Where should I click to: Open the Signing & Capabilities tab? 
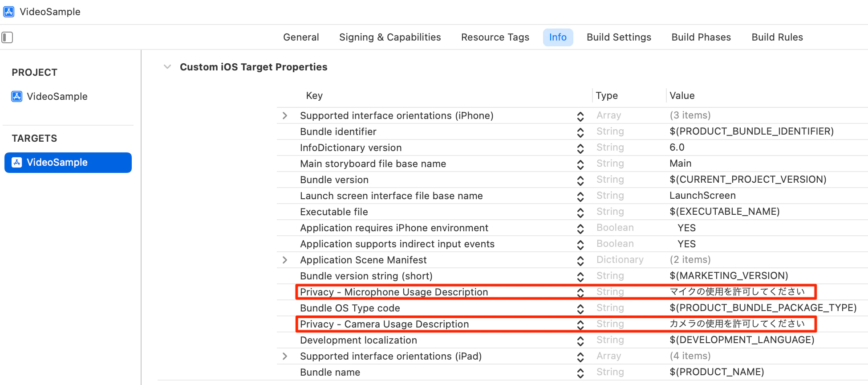(x=390, y=37)
